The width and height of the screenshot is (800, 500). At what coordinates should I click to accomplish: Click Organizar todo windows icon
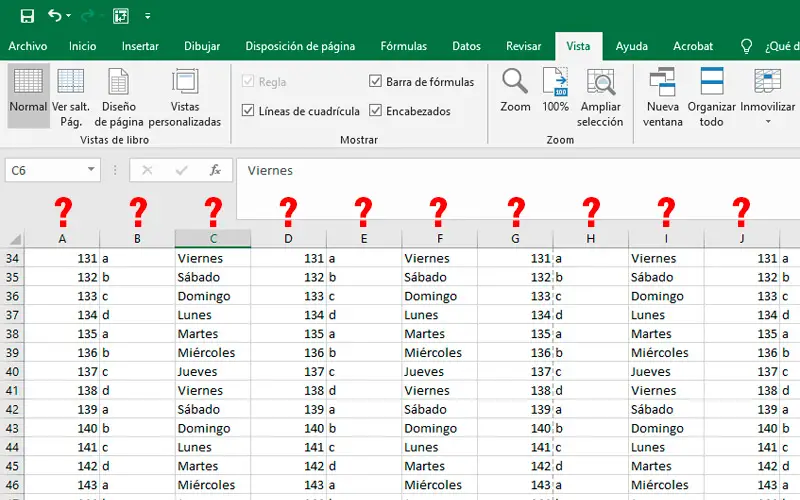(711, 97)
